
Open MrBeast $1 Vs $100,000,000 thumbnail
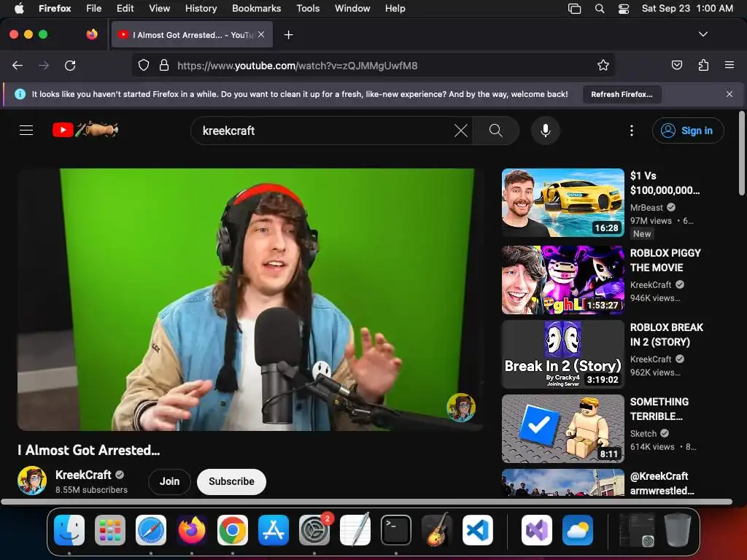[x=562, y=203]
